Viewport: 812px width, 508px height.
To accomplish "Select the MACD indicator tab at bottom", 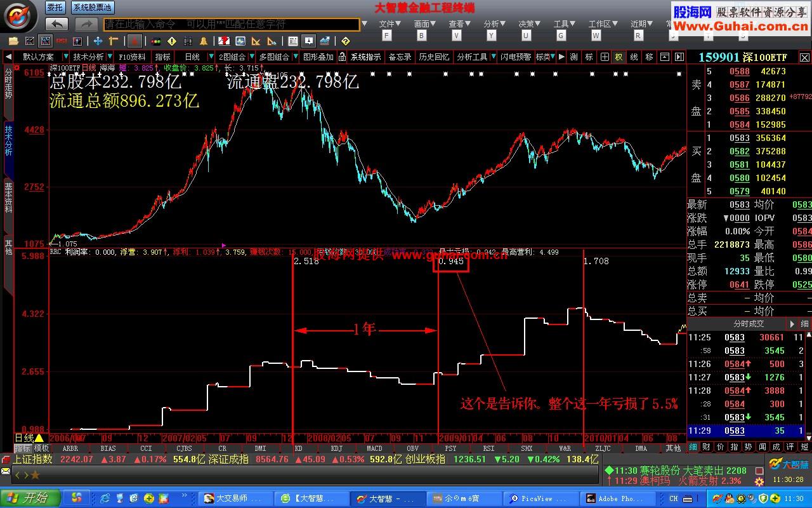I will pyautogui.click(x=374, y=448).
